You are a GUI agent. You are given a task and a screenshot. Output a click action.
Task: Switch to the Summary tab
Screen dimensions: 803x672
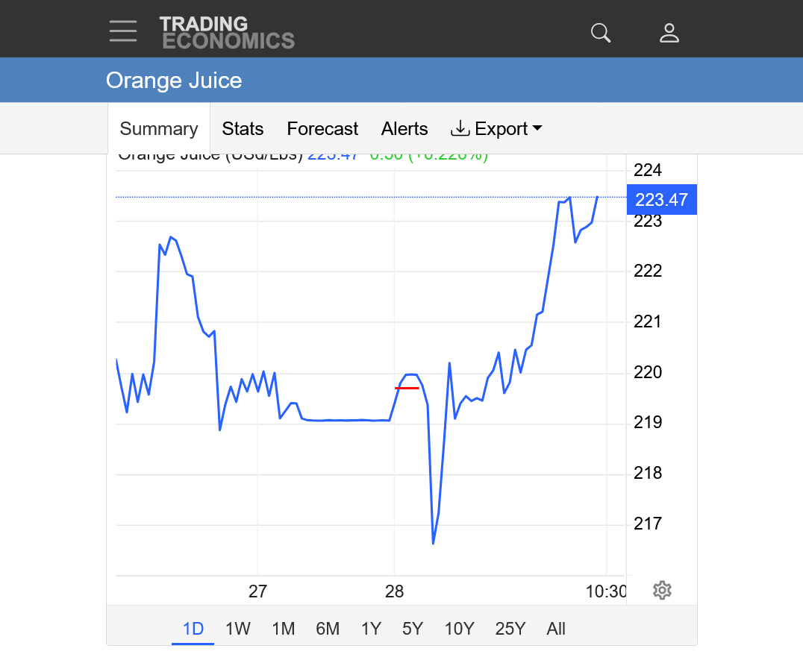click(159, 129)
